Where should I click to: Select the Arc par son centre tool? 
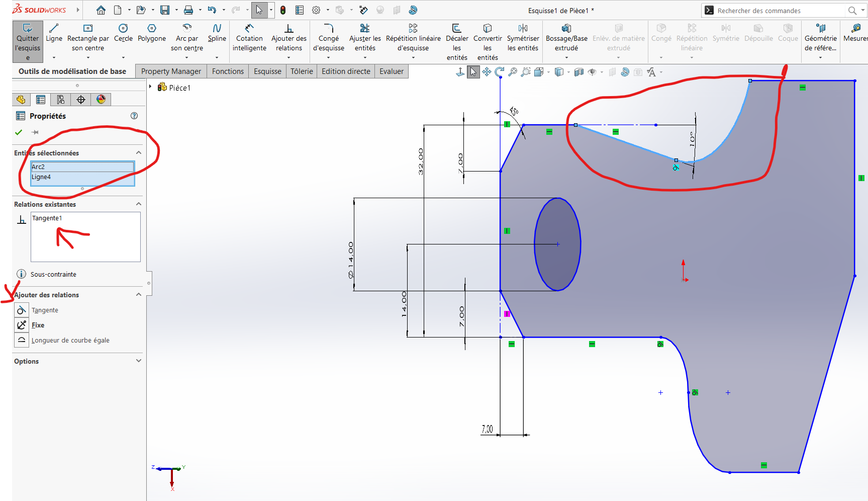(187, 38)
